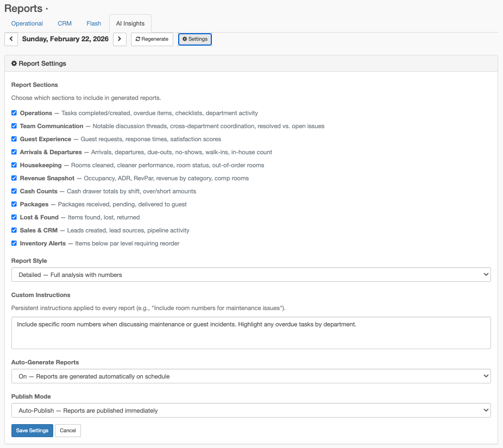The image size is (503, 448).
Task: Switch to the CRM tab
Action: (65, 23)
